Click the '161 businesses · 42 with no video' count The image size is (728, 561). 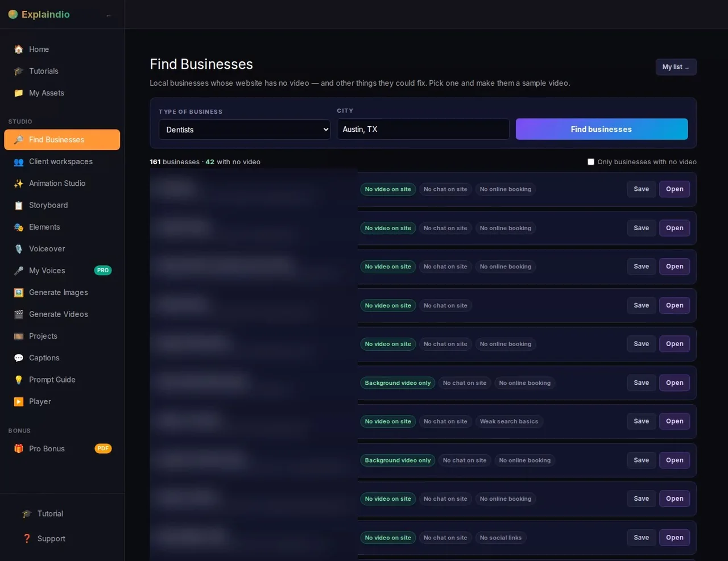click(205, 162)
